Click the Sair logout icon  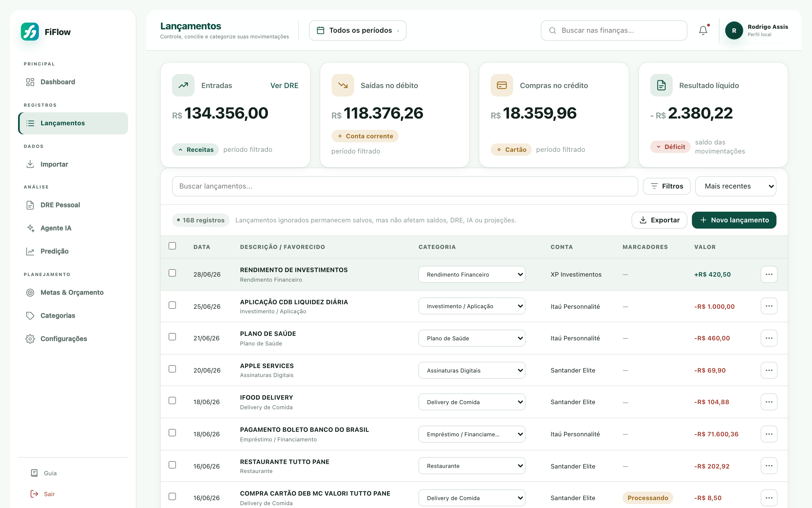[x=34, y=494]
